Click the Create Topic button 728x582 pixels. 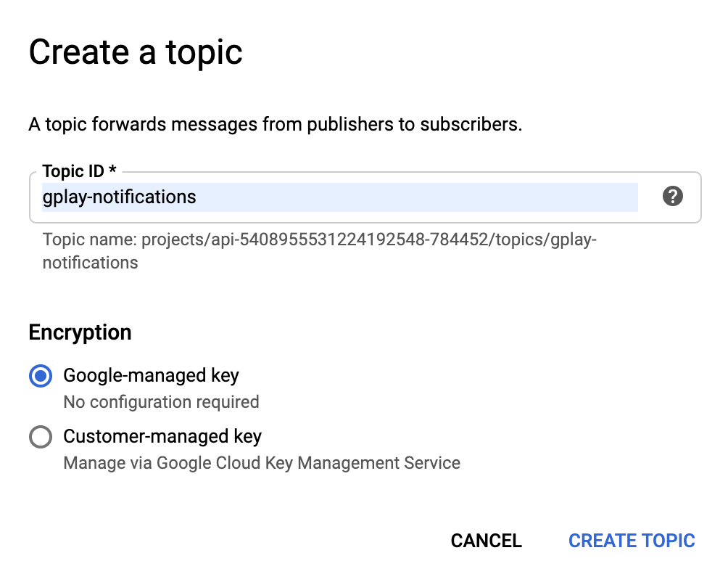(x=632, y=541)
